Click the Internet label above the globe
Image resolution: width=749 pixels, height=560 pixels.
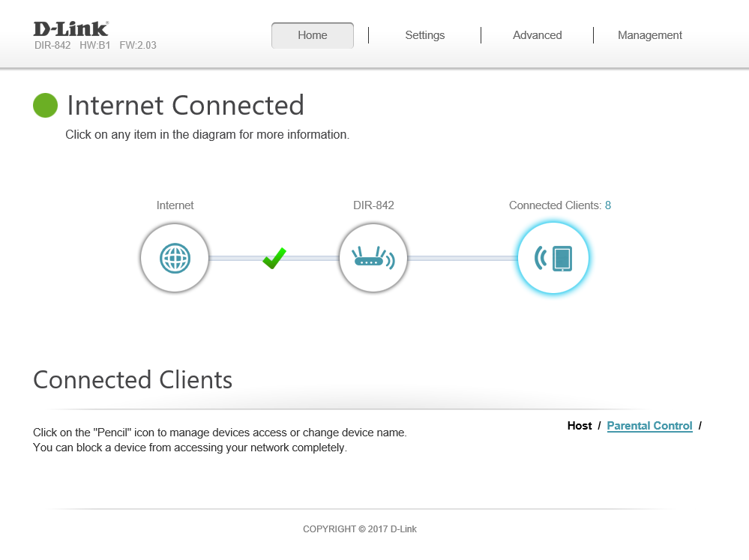[x=175, y=205]
